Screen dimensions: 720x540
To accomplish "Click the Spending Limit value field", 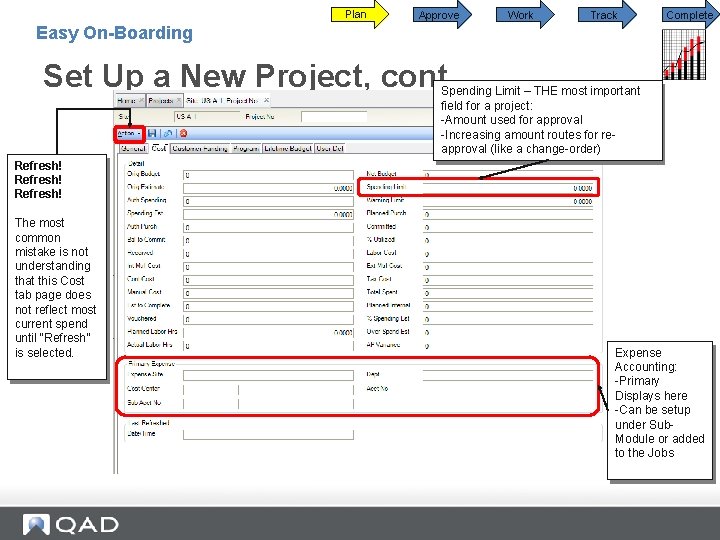I will pyautogui.click(x=508, y=188).
